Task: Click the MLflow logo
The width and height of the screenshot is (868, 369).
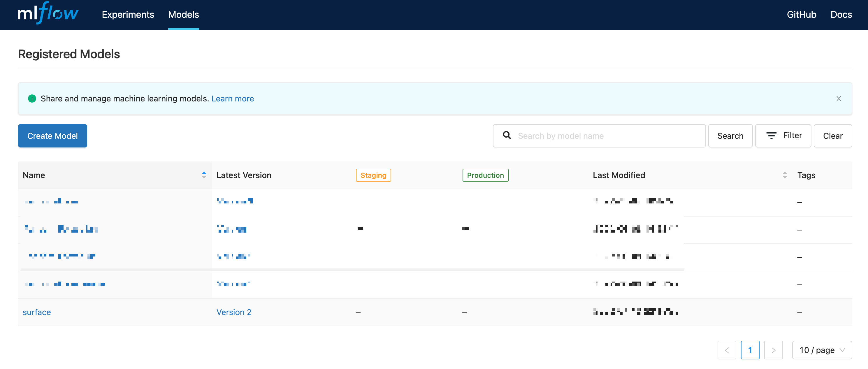Action: 48,13
